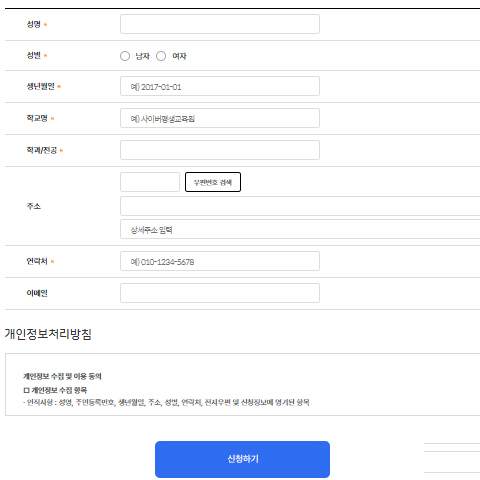The width and height of the screenshot is (480, 480).
Task: Select the 남자 radio button
Action: coord(125,56)
